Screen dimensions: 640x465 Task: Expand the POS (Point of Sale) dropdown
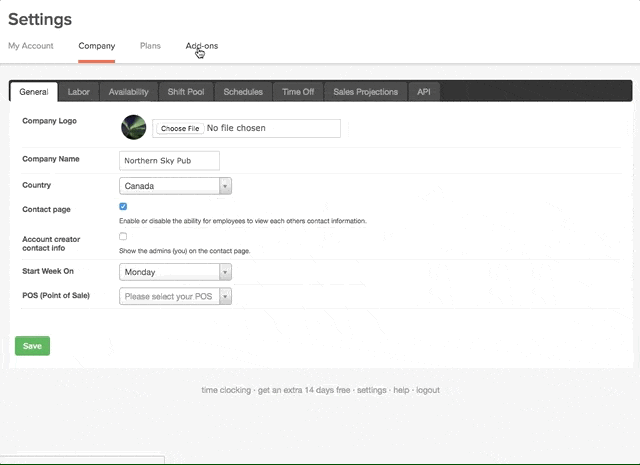[176, 296]
